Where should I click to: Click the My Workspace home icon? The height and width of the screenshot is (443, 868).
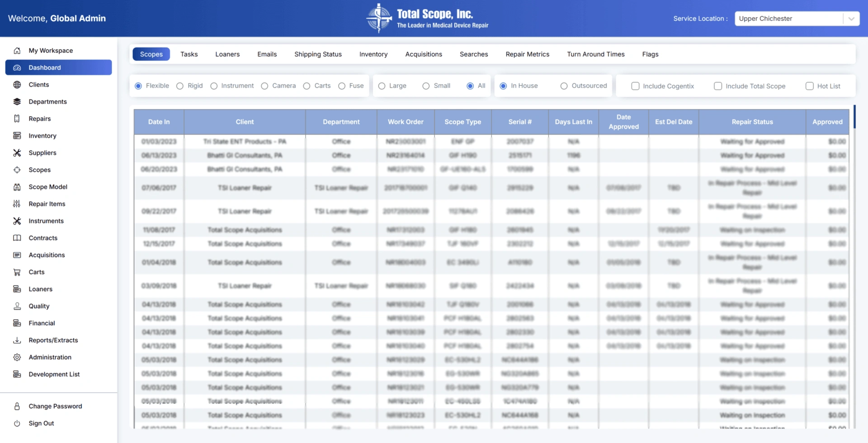click(x=17, y=51)
